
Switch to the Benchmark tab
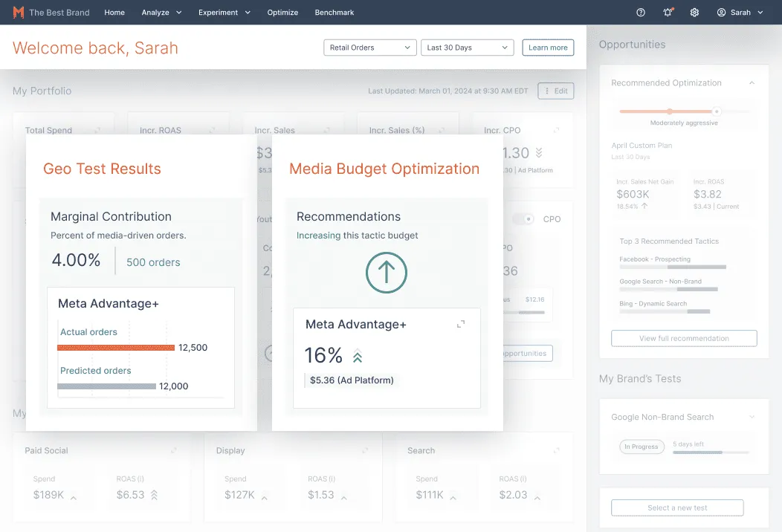point(334,12)
